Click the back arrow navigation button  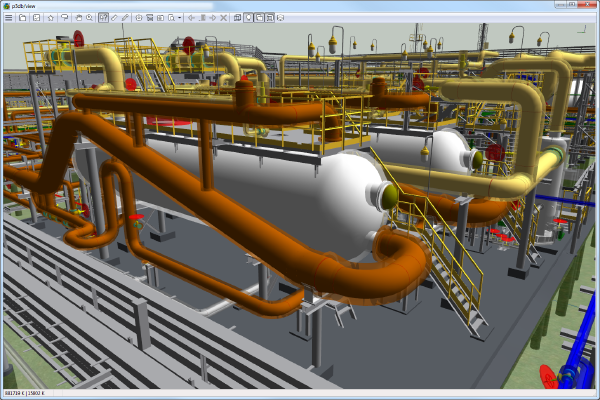[x=191, y=18]
